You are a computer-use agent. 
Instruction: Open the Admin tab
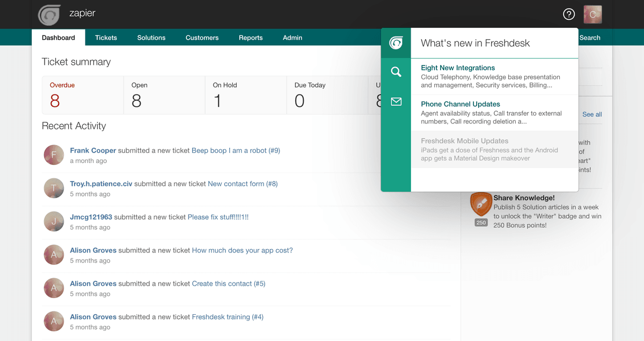click(292, 38)
